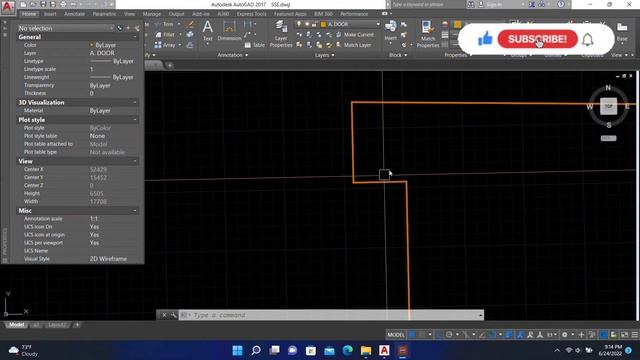Viewport: 640px width, 360px height.
Task: Click Make Current layer button
Action: 354,35
